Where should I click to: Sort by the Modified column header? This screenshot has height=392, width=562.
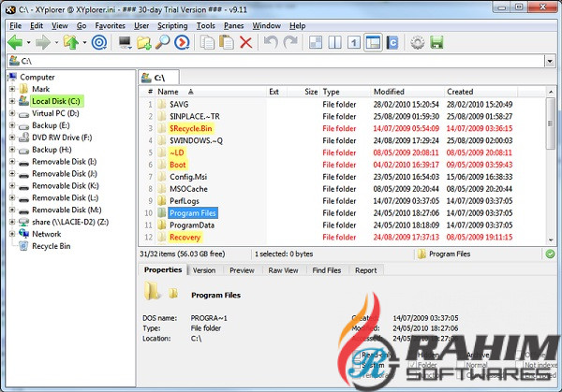[389, 92]
